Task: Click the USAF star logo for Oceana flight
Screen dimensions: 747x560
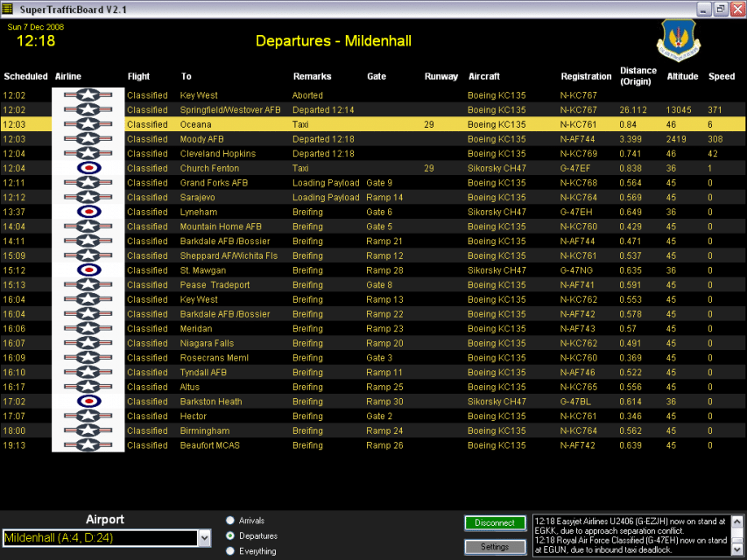Action: pyautogui.click(x=88, y=125)
